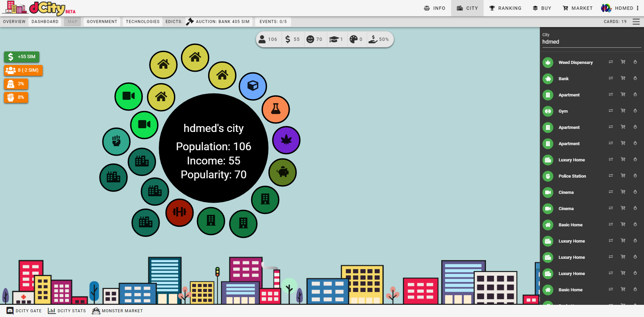This screenshot has width=644, height=317.
Task: Select the orange lab flask circle
Action: [276, 109]
